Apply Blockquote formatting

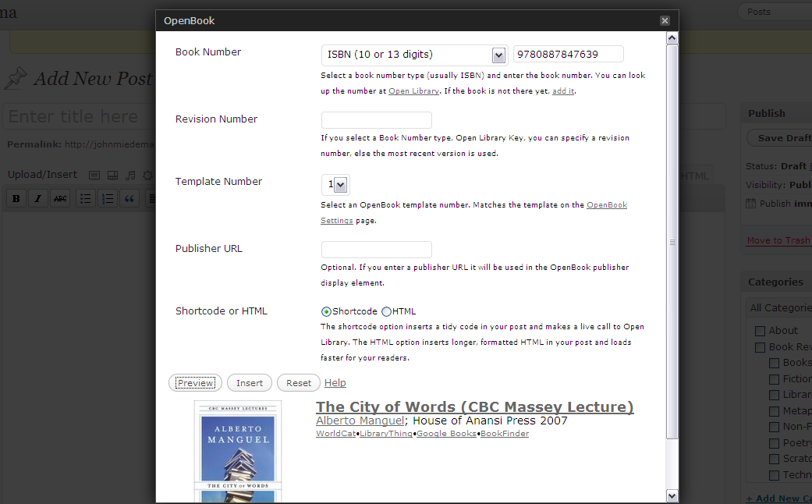(x=129, y=198)
